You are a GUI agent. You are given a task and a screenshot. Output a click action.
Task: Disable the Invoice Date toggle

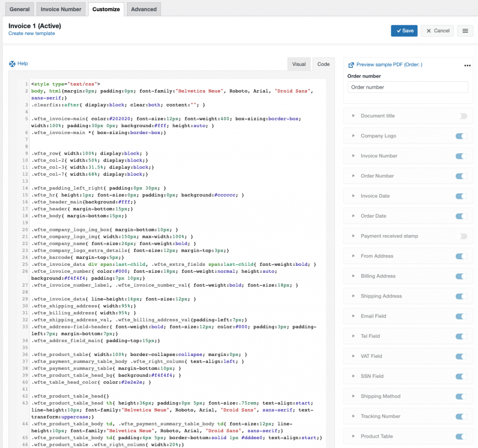tap(461, 196)
